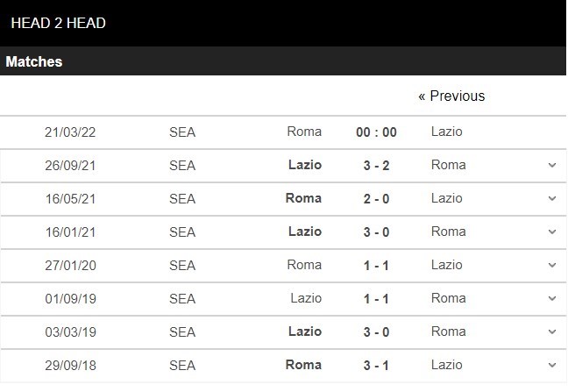Viewport: 568px width, 392px height.
Task: Click the 21/03/22 match date
Action: (x=70, y=132)
